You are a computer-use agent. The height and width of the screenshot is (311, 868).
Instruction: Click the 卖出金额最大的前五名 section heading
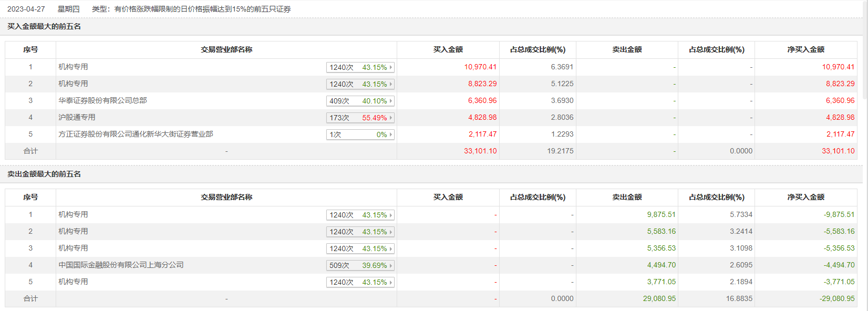[44, 174]
